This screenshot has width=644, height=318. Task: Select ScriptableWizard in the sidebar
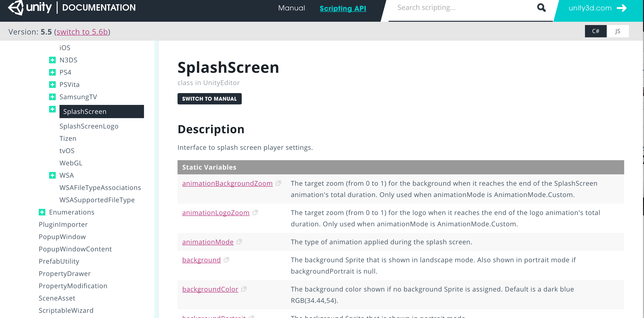66,310
